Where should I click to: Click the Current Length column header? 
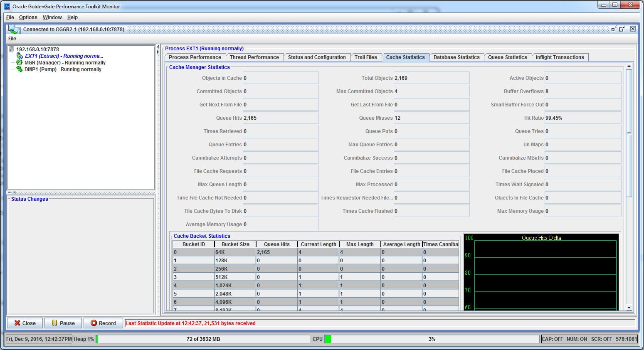318,244
